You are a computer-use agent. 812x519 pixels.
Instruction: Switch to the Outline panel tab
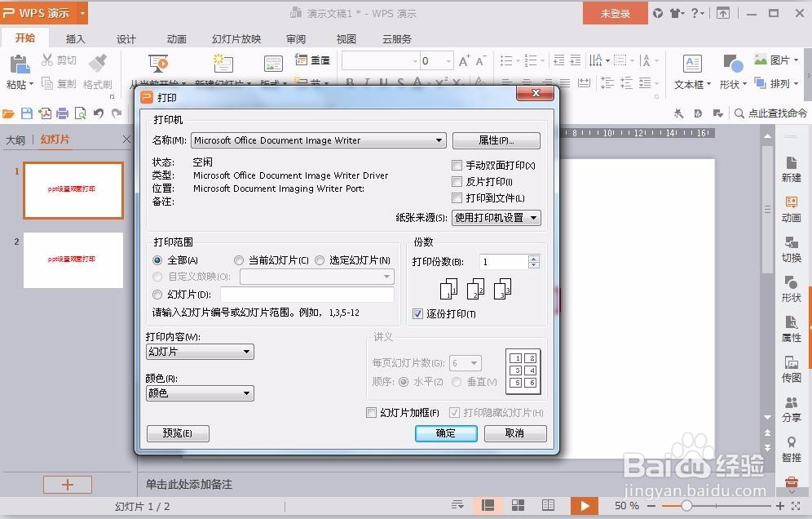15,140
